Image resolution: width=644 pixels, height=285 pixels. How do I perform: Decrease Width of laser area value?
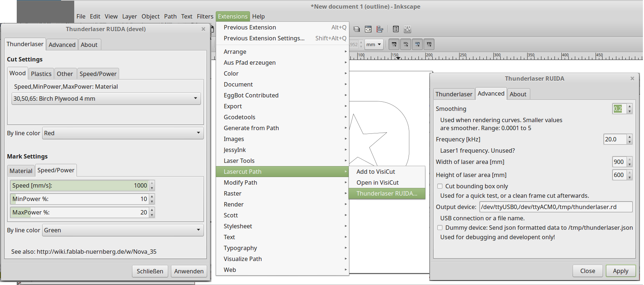[630, 164]
